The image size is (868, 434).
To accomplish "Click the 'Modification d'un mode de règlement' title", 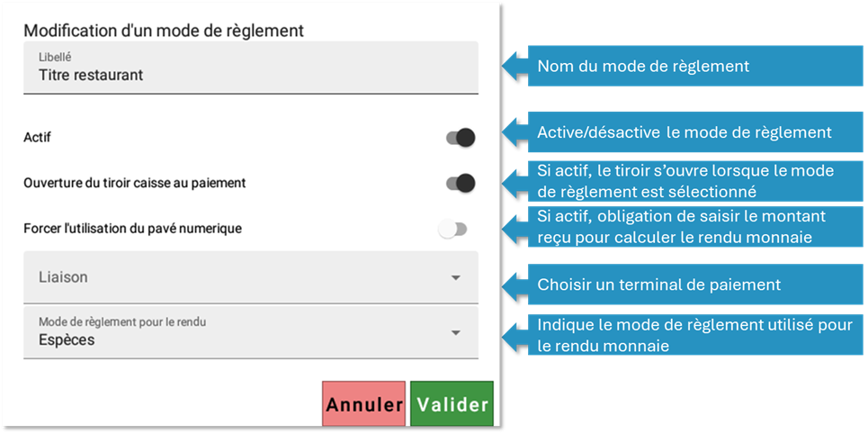I will (x=164, y=30).
